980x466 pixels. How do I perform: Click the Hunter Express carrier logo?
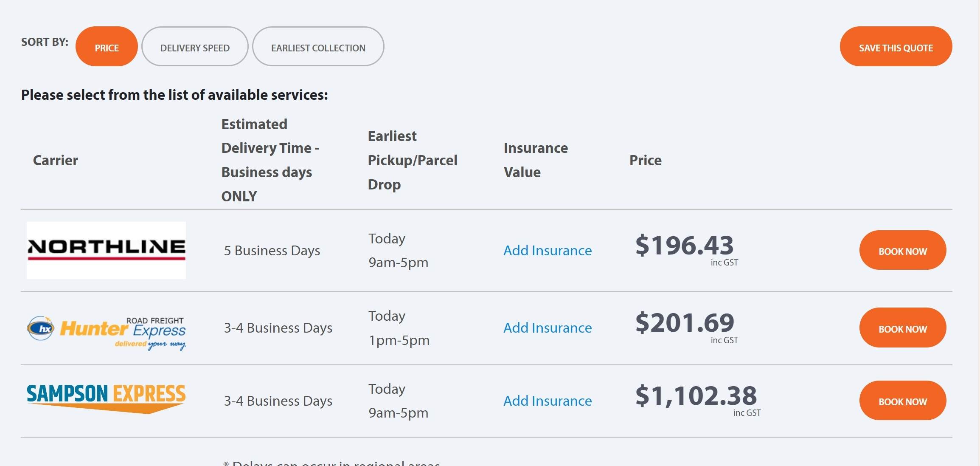pyautogui.click(x=106, y=333)
